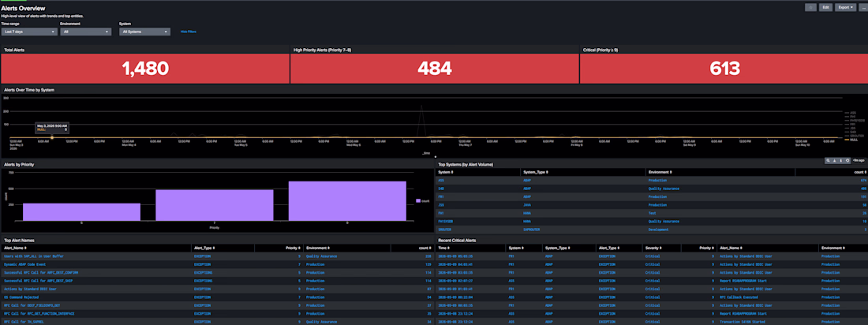This screenshot has width=868, height=325.
Task: Sort Top Systems by Environment column
Action: pos(660,172)
